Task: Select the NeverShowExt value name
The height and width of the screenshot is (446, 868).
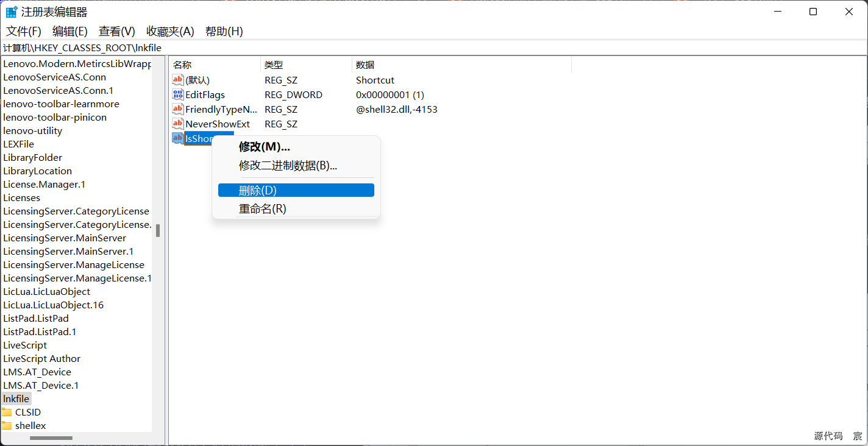Action: [x=218, y=124]
